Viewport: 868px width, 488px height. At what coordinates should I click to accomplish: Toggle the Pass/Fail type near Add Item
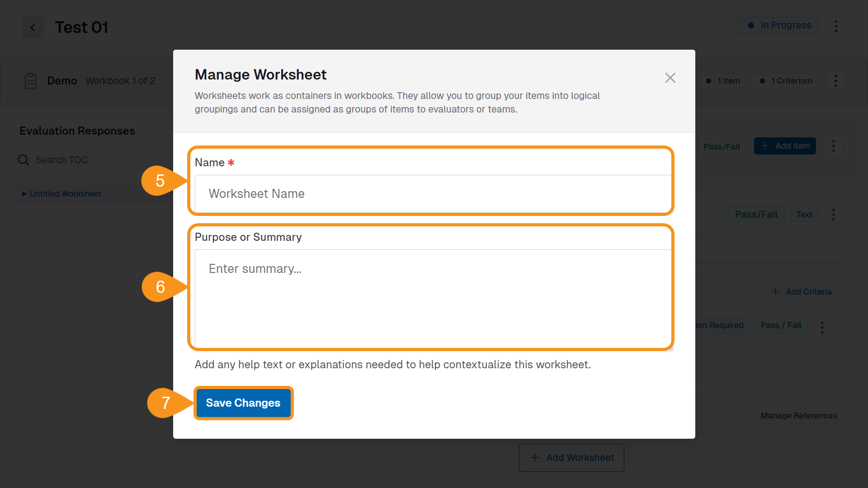(x=722, y=146)
